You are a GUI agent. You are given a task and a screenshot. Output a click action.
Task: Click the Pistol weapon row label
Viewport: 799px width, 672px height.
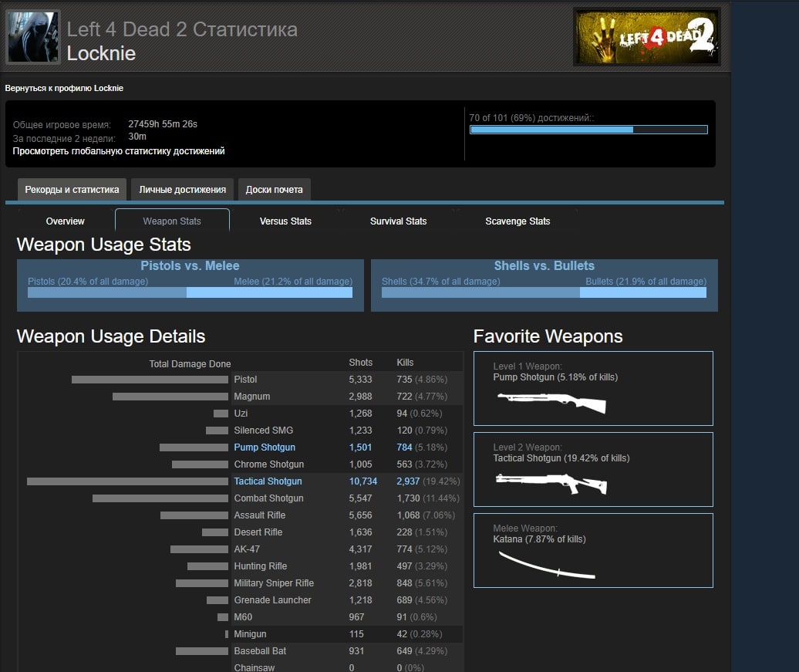click(x=245, y=380)
